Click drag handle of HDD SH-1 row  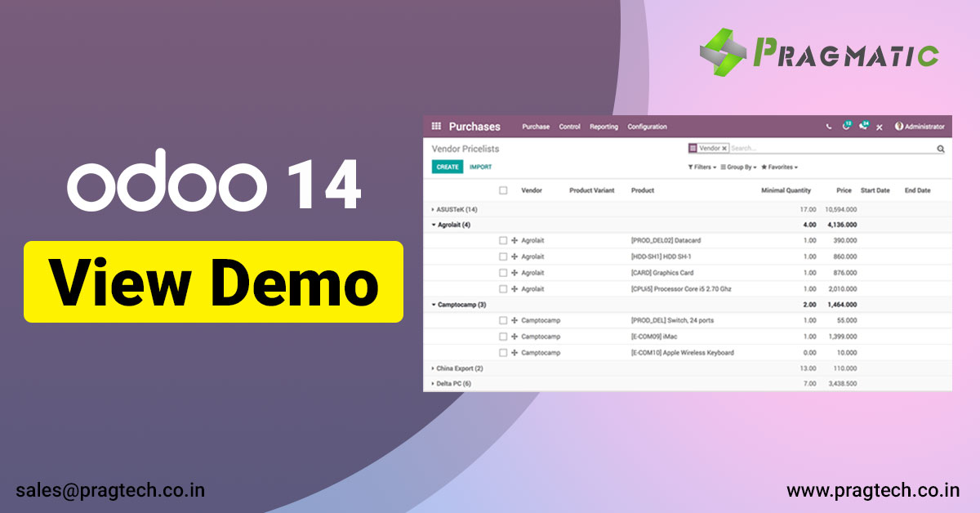pyautogui.click(x=514, y=256)
